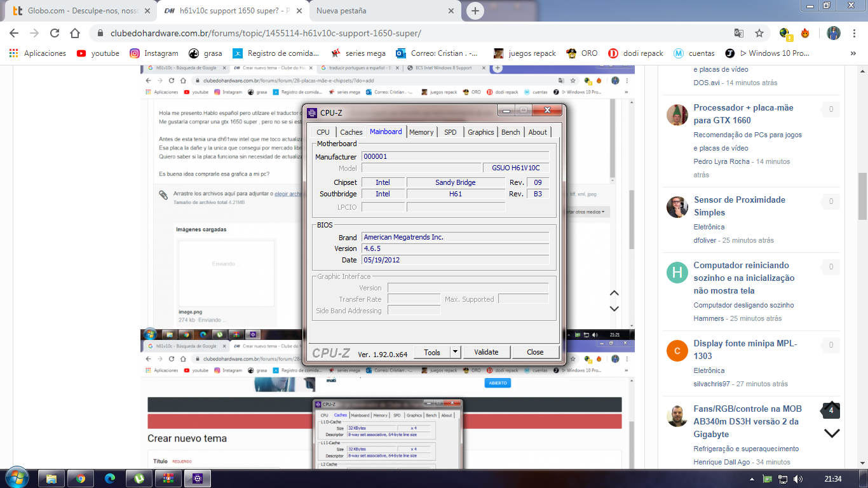The width and height of the screenshot is (868, 488).
Task: Click the page vertical scrollbar thumb
Action: click(x=862, y=196)
